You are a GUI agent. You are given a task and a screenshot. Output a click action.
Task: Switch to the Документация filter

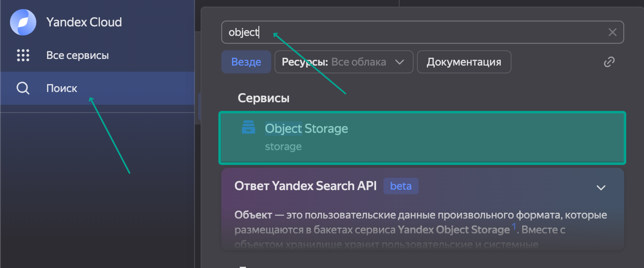464,62
